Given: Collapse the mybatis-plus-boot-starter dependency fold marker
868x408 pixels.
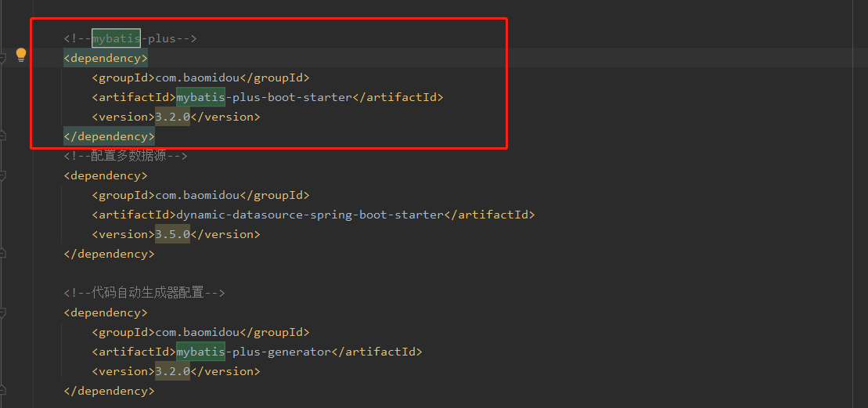Looking at the screenshot, I should click(x=2, y=58).
